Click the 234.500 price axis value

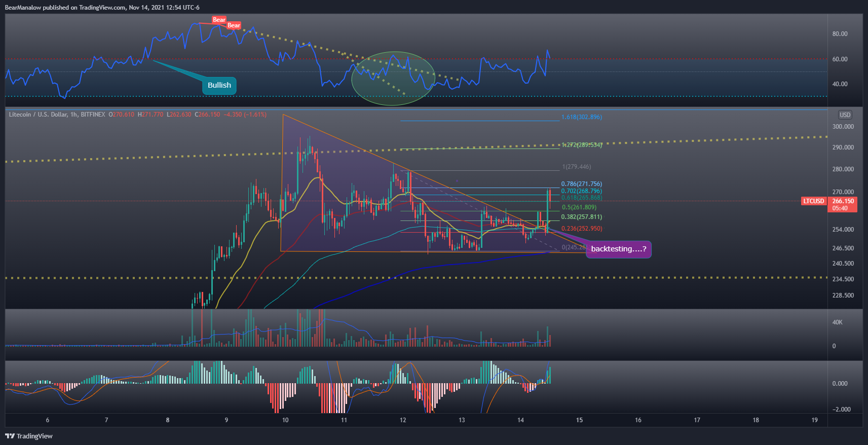pos(843,279)
